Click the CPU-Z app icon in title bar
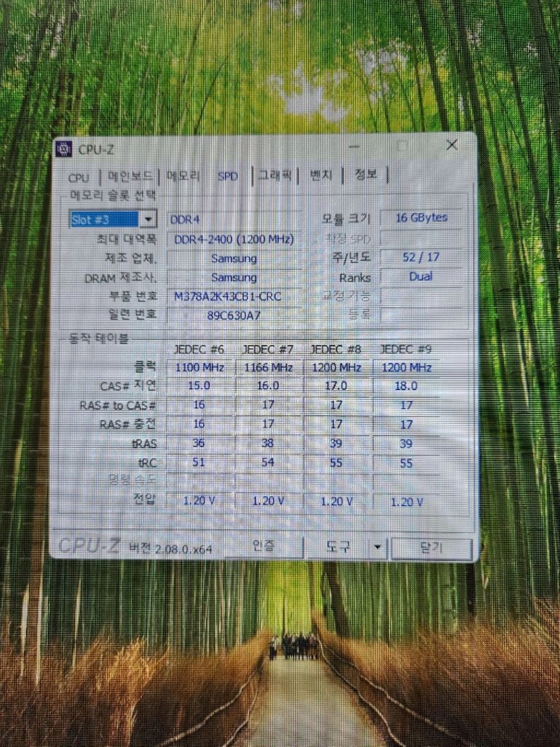 pyautogui.click(x=63, y=149)
